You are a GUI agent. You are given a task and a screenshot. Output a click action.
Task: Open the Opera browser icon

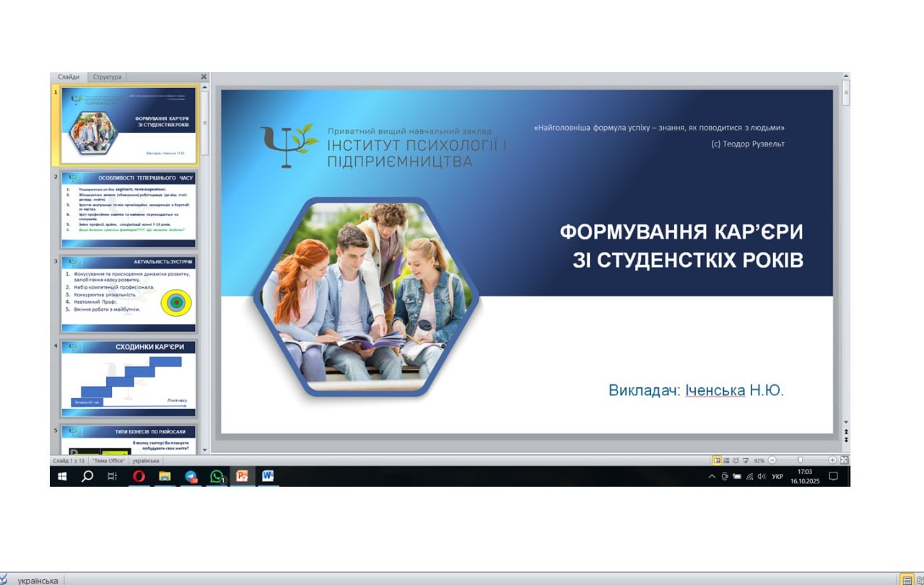pos(139,476)
